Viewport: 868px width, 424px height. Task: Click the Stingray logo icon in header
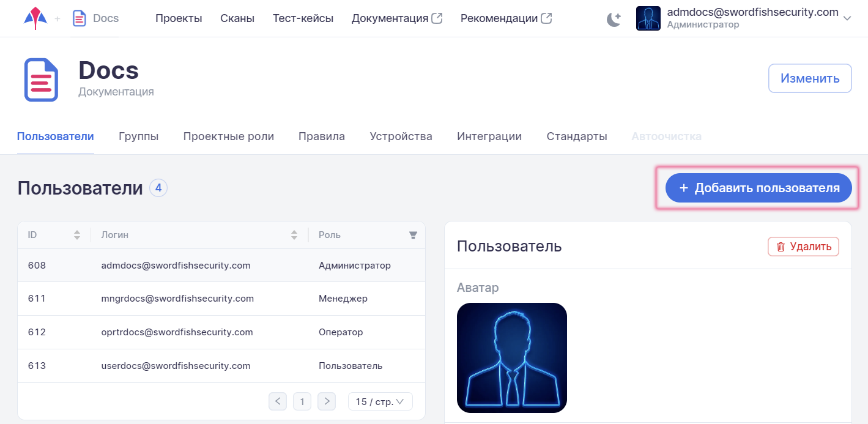[x=35, y=18]
